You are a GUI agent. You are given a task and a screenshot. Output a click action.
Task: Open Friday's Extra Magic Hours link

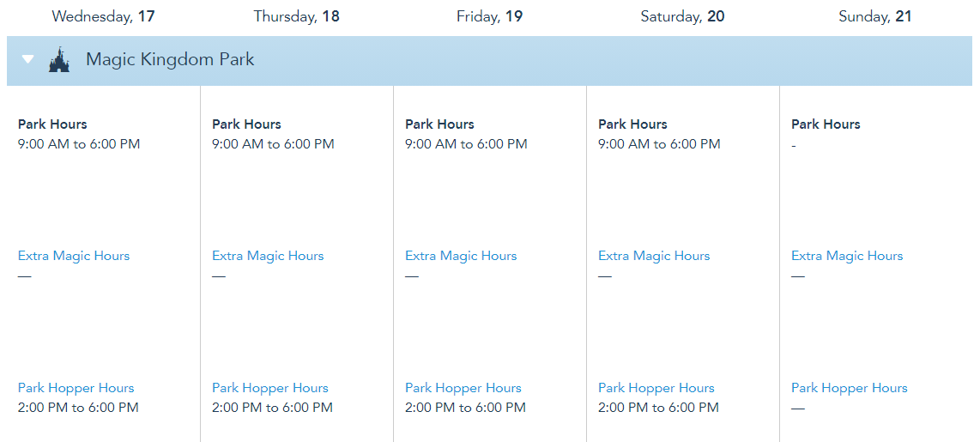[461, 256]
